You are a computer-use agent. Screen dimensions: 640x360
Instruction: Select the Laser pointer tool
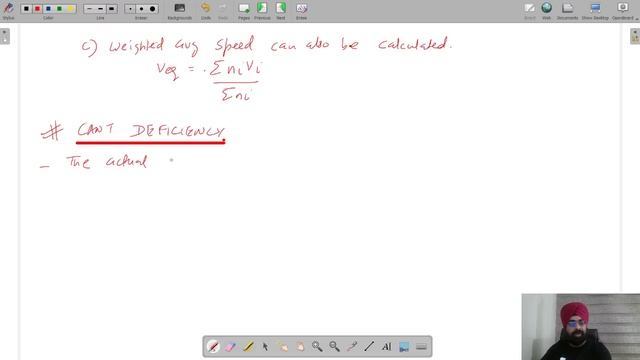(352, 347)
